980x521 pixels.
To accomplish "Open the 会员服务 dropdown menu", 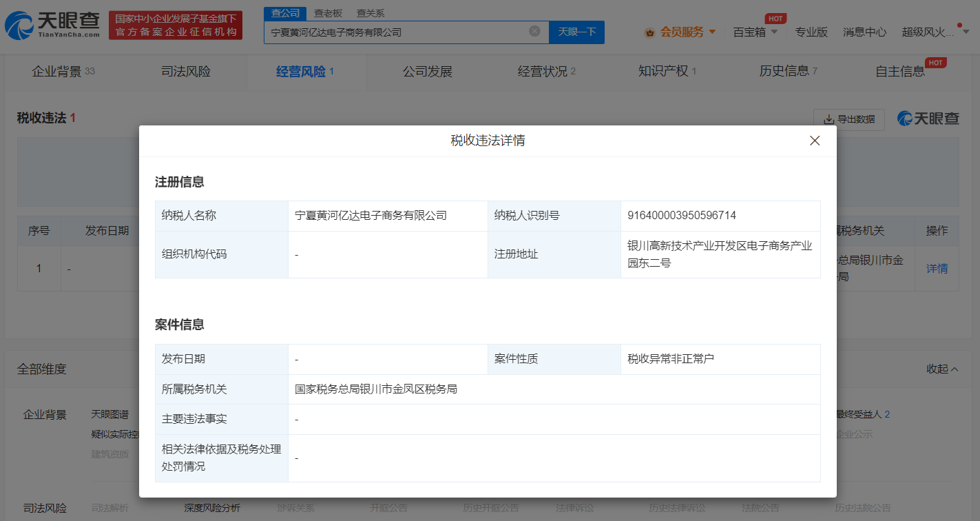I will [682, 32].
